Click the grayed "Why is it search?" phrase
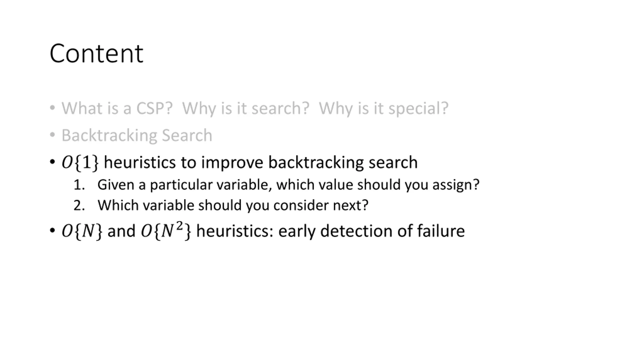Screen dimensions: 644x362 pos(246,108)
